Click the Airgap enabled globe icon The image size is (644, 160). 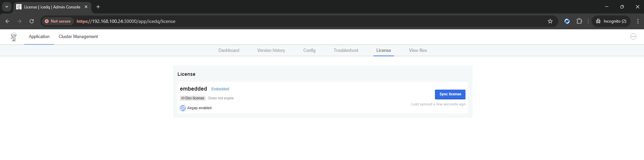(x=183, y=108)
